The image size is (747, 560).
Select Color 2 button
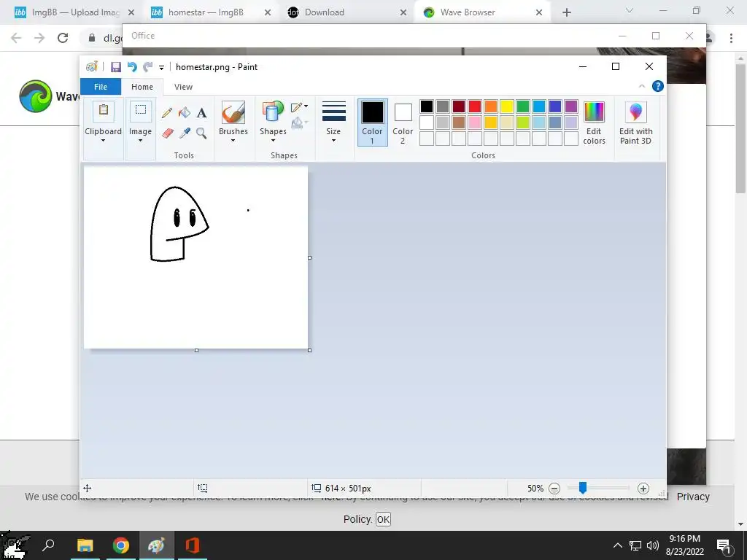tap(403, 122)
